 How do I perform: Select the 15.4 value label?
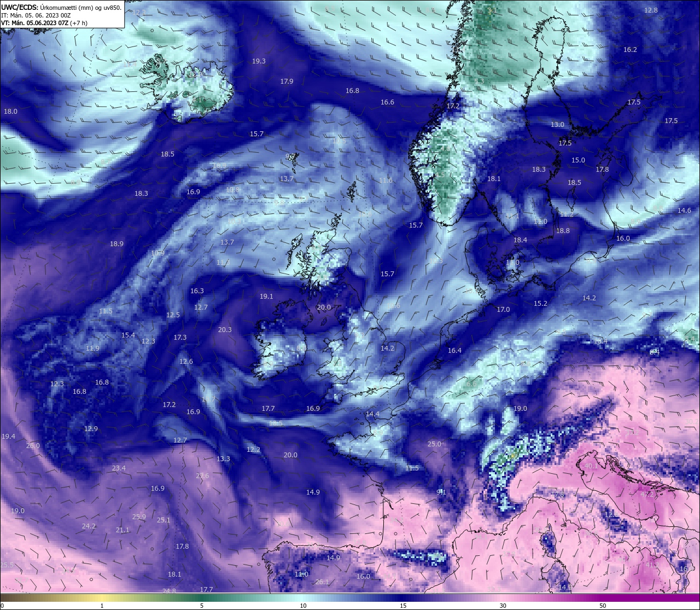click(x=128, y=335)
